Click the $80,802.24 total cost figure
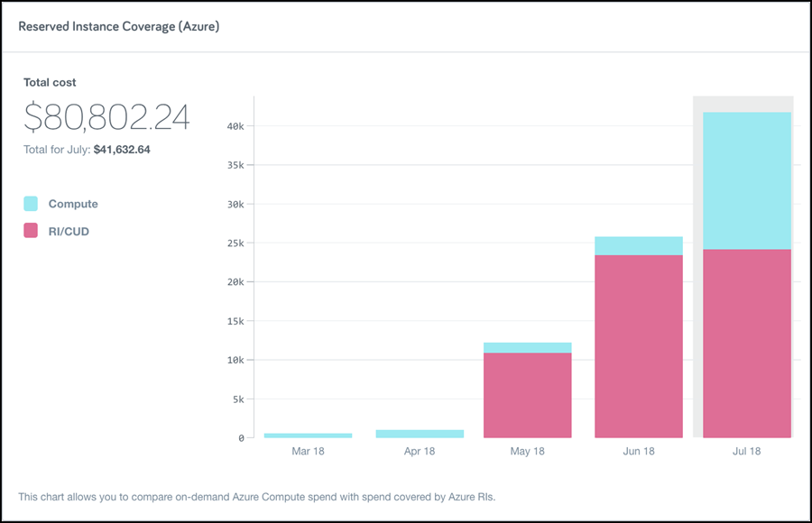 click(x=106, y=117)
